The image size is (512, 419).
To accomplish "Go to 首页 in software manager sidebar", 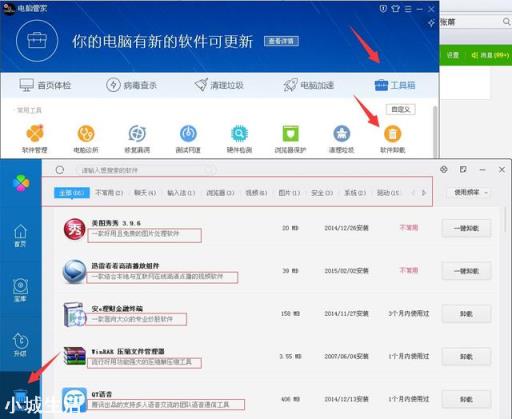I will click(x=20, y=236).
